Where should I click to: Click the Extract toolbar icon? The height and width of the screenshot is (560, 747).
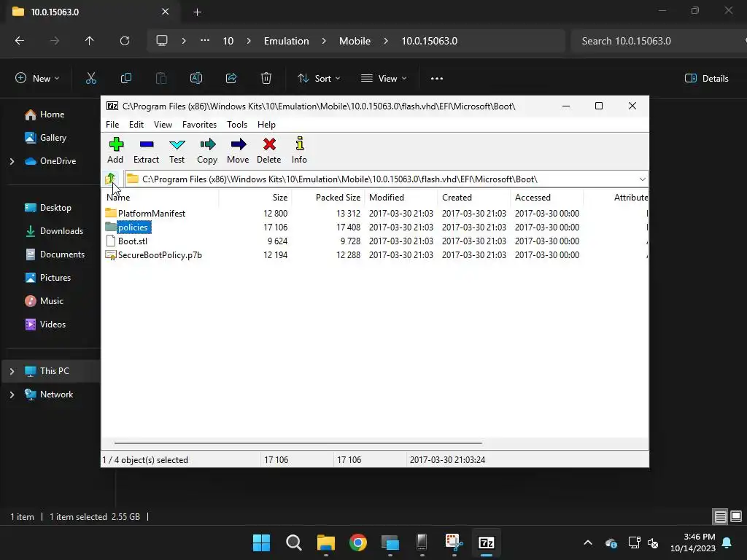tap(146, 150)
